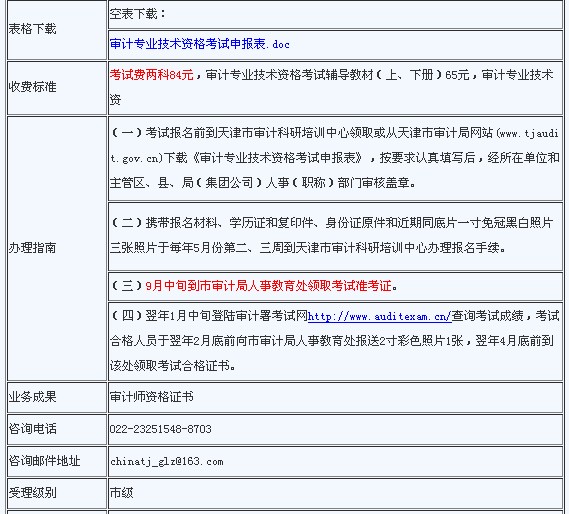The width and height of the screenshot is (569, 514).
Task: Click the 办理指南 row label
Action: (x=32, y=248)
